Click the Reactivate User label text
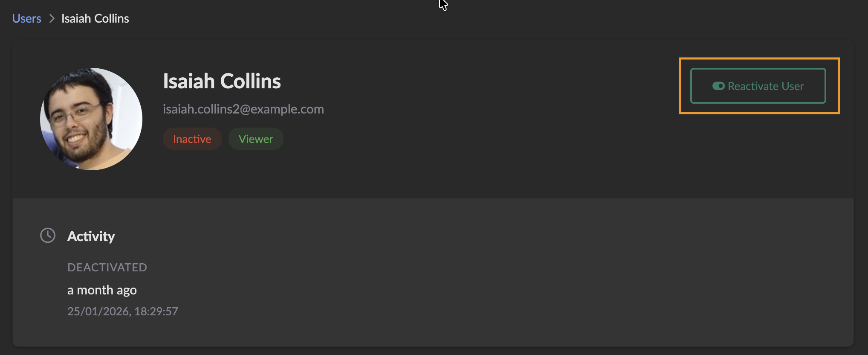This screenshot has height=355, width=868. point(766,86)
